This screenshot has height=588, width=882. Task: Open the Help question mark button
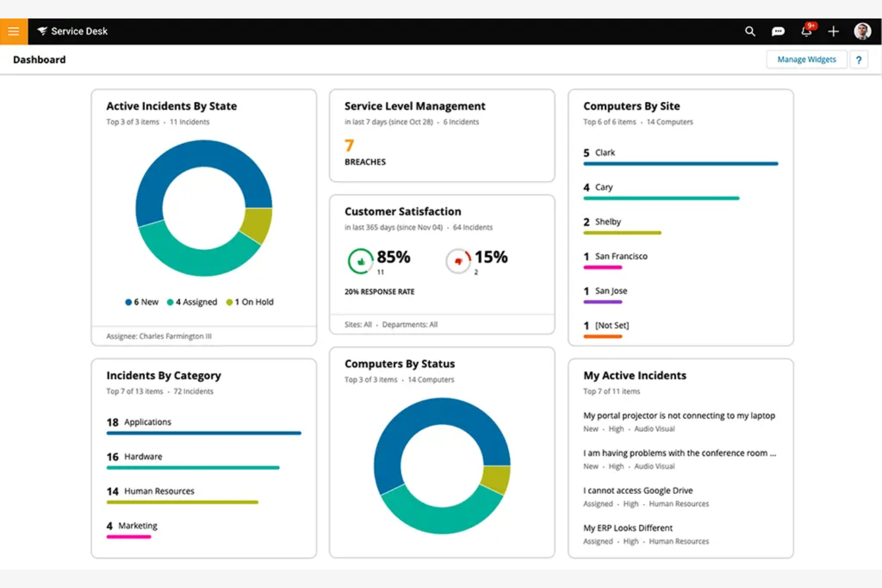859,60
